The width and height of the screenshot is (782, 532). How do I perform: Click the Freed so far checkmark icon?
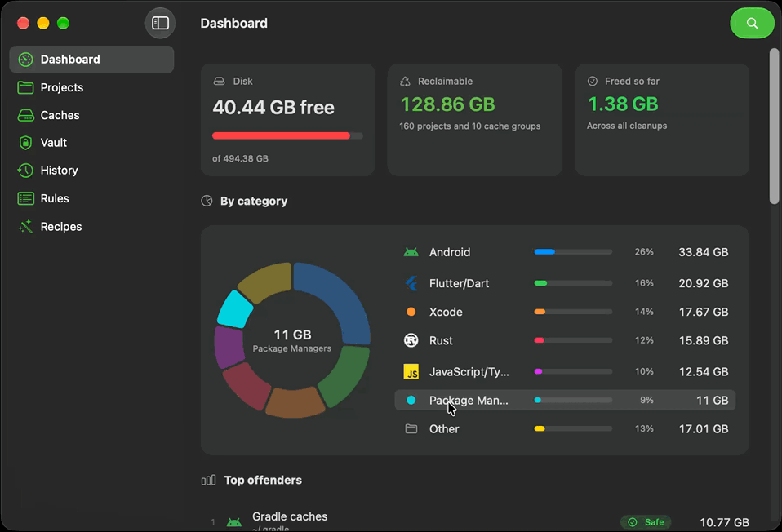coord(593,81)
